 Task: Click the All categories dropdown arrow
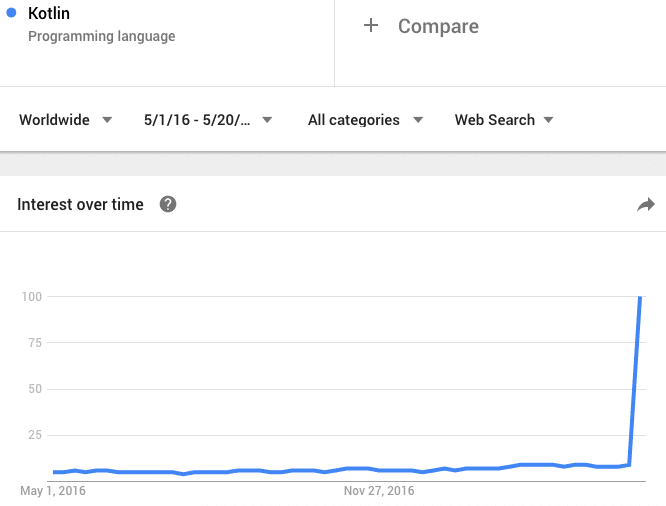[x=418, y=120]
